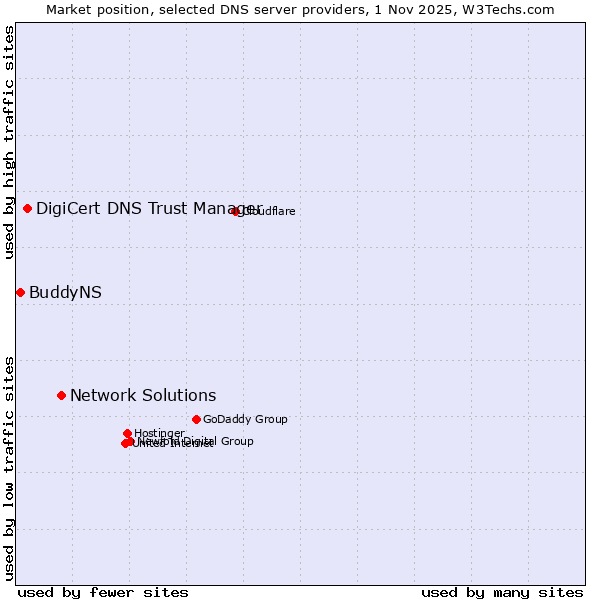The height and width of the screenshot is (600, 600).
Task: Click the United Internet red marker
Action: pyautogui.click(x=124, y=444)
